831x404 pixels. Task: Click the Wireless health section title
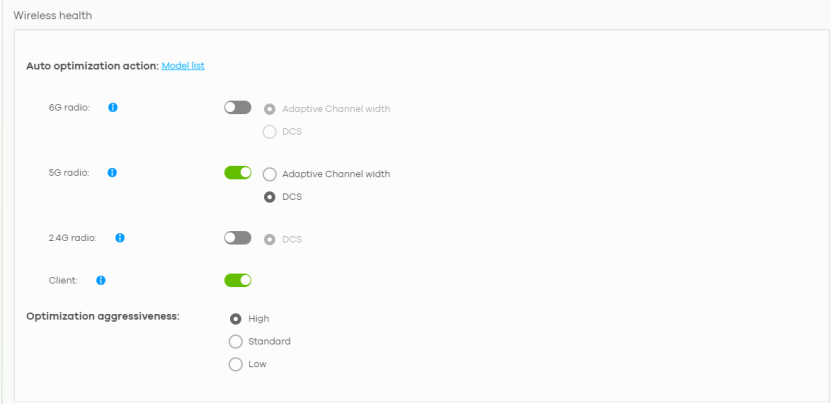(x=52, y=16)
